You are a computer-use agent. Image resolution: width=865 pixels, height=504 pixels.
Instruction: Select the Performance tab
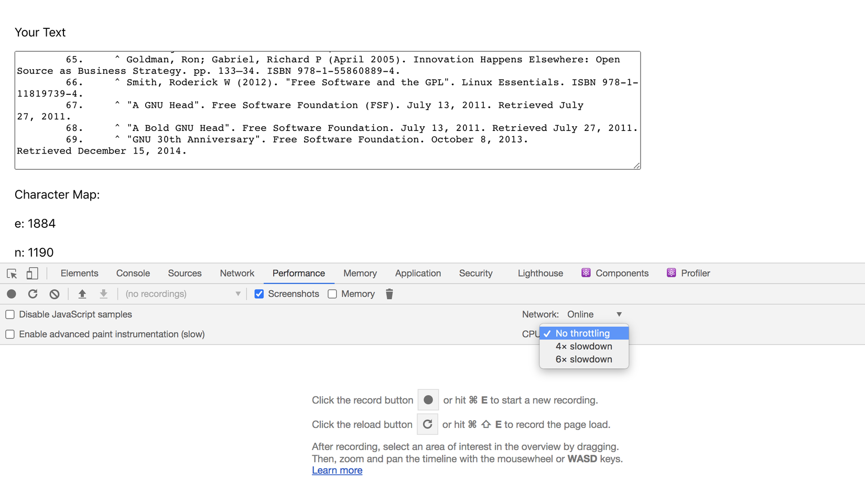coord(299,273)
